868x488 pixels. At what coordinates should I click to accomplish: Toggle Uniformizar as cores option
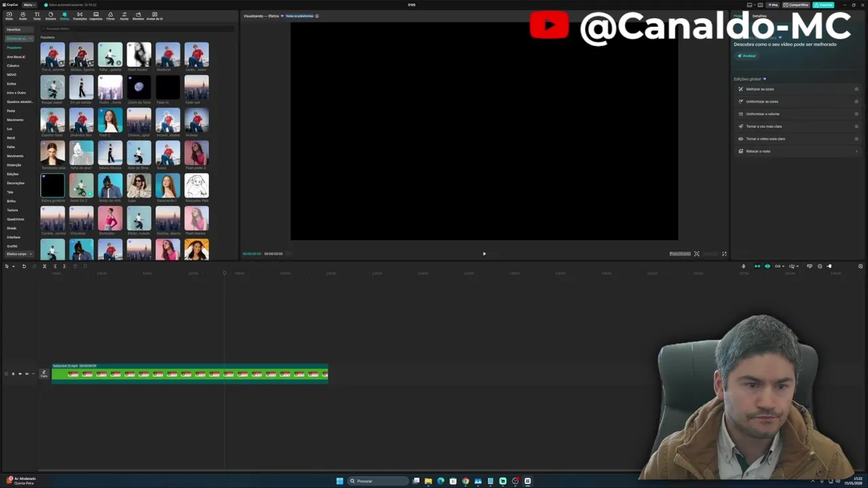coord(856,102)
